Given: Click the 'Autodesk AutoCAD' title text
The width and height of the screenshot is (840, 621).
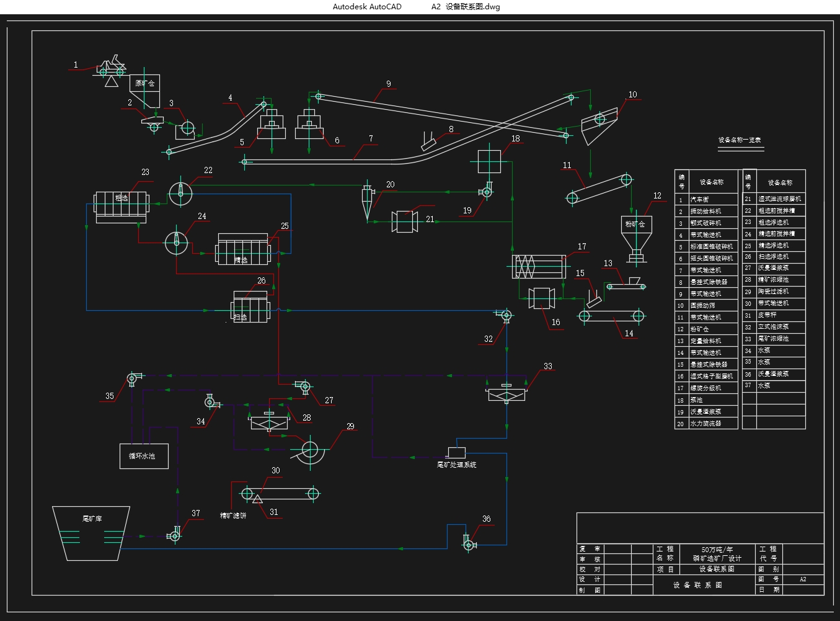Looking at the screenshot, I should [x=367, y=7].
